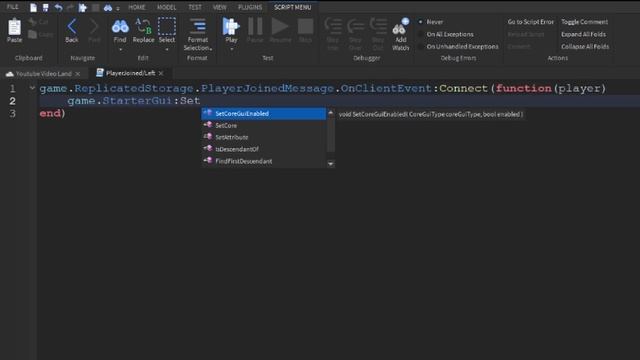
Task: Select the SCRIPT MENU ribbon tab
Action: tap(293, 7)
